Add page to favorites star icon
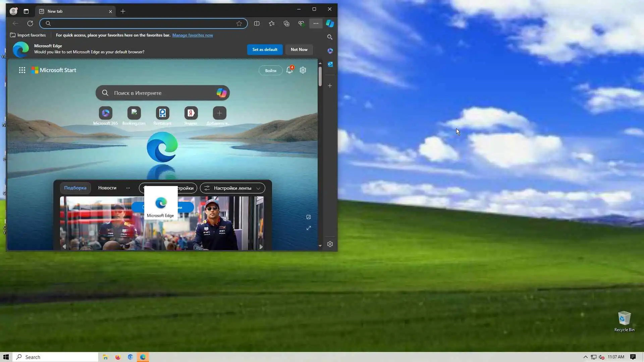 [x=239, y=23]
